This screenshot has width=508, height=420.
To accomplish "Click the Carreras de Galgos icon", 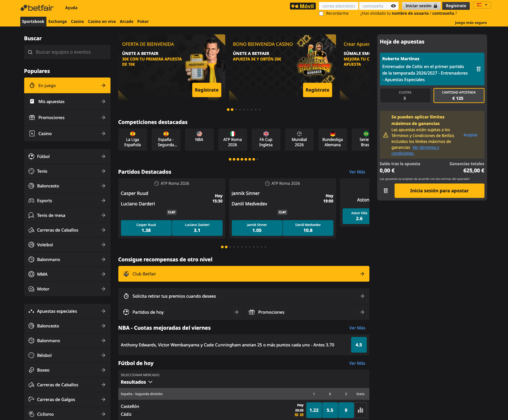I will 31,399.
